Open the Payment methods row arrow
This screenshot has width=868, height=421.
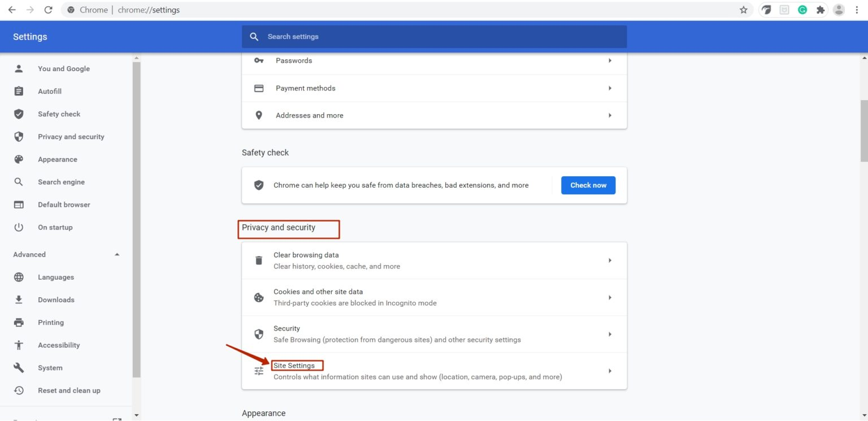[610, 88]
